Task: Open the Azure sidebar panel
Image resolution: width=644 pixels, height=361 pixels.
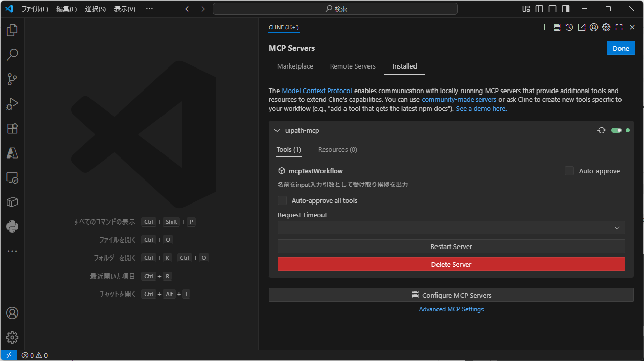Action: pos(12,153)
